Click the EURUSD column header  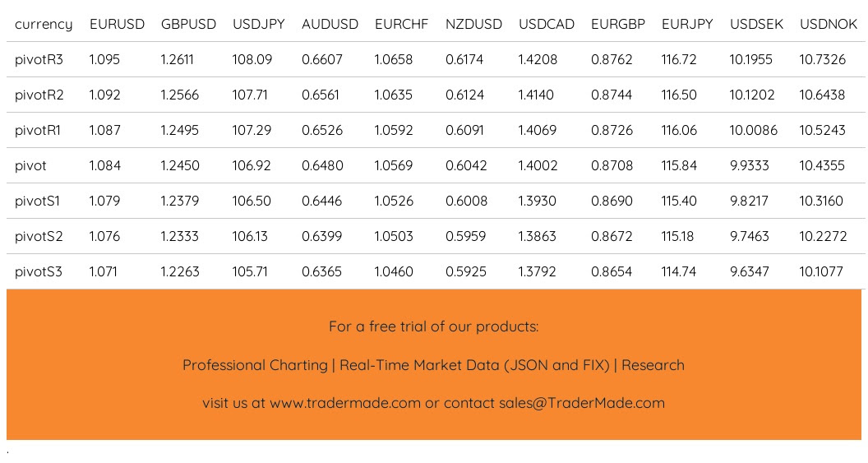tap(117, 24)
